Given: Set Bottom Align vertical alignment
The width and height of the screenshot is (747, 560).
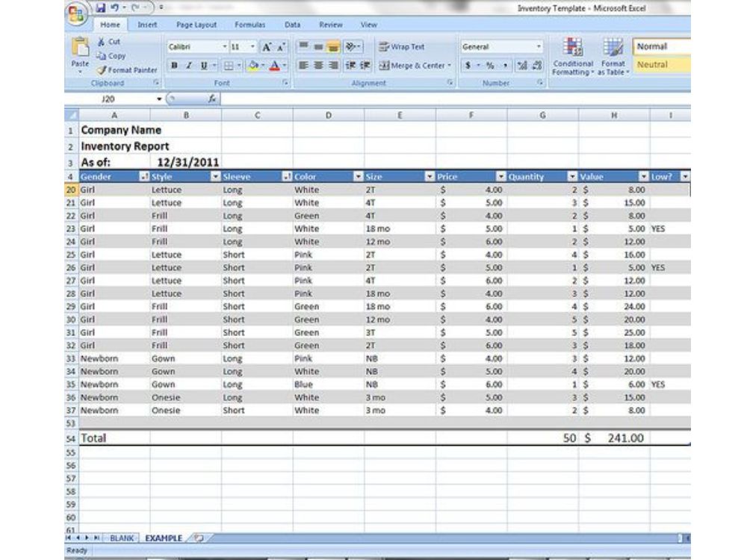Looking at the screenshot, I should (x=333, y=46).
